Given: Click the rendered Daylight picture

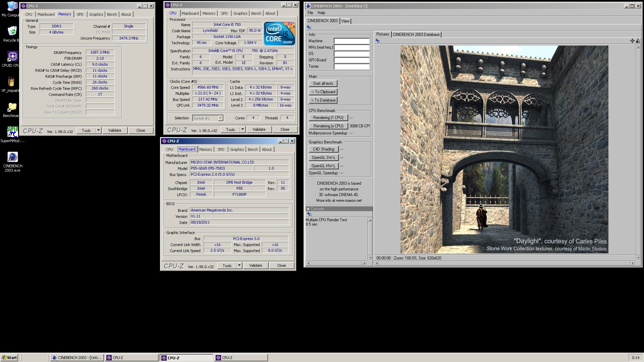Looking at the screenshot, I should [504, 149].
